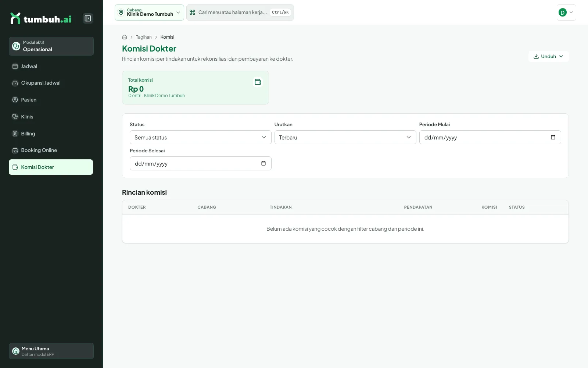Expand the Unduh download options
Image resolution: width=588 pixels, height=368 pixels.
pos(548,56)
